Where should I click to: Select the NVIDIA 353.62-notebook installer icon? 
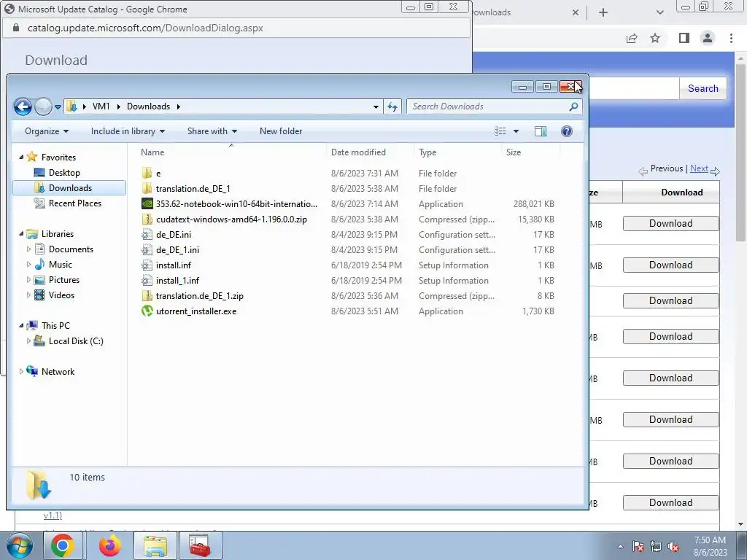tap(147, 204)
